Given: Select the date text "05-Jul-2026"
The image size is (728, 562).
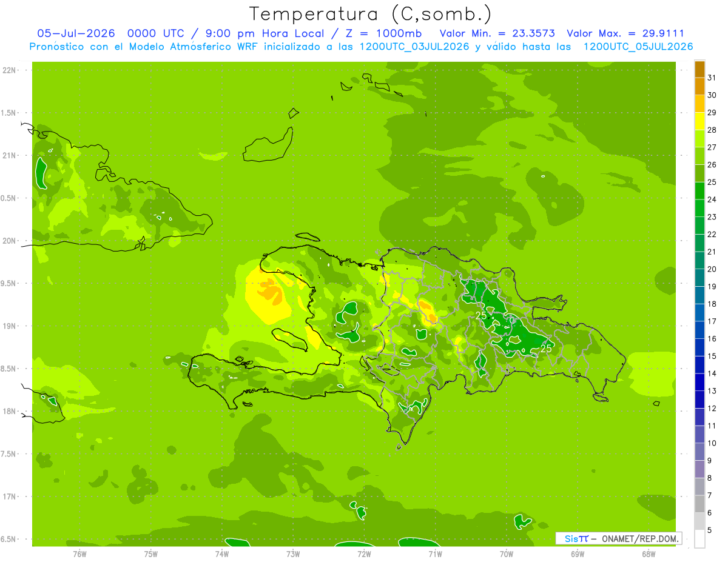Looking at the screenshot, I should coord(76,33).
